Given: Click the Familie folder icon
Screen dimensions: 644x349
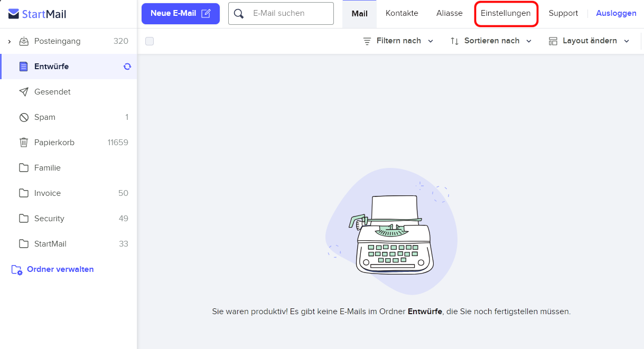Looking at the screenshot, I should (x=24, y=168).
